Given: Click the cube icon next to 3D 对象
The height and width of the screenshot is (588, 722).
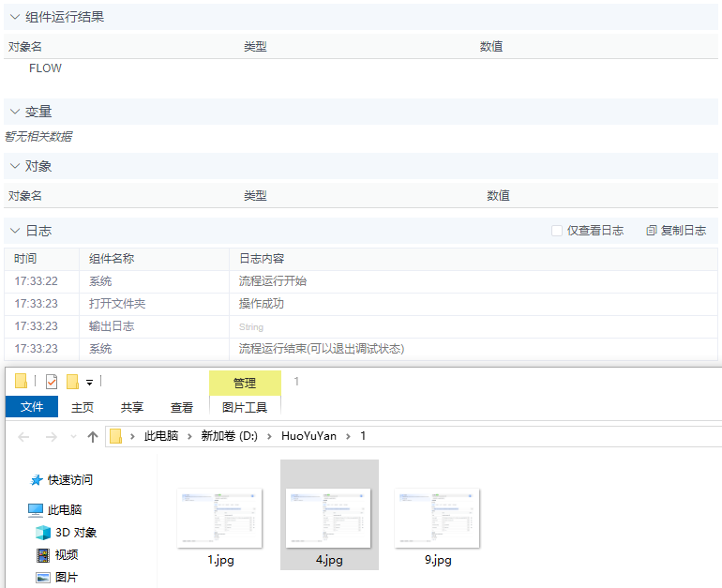Looking at the screenshot, I should tap(43, 533).
